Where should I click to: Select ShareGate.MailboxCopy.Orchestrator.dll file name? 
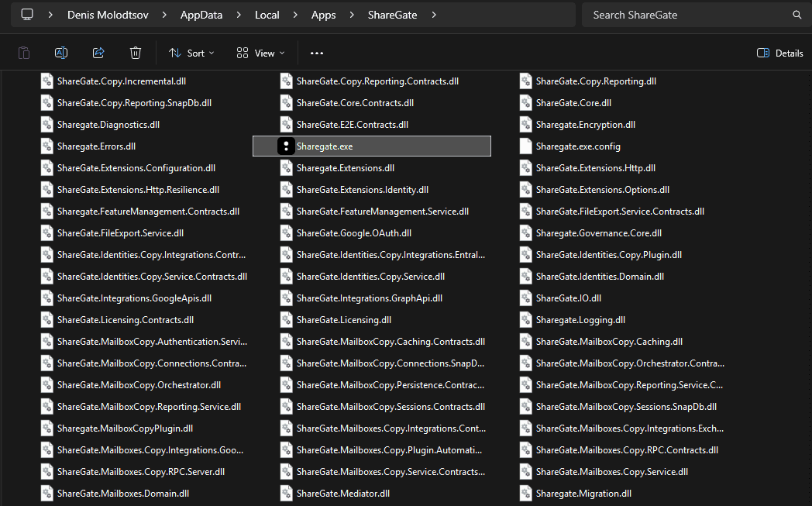[x=139, y=385]
